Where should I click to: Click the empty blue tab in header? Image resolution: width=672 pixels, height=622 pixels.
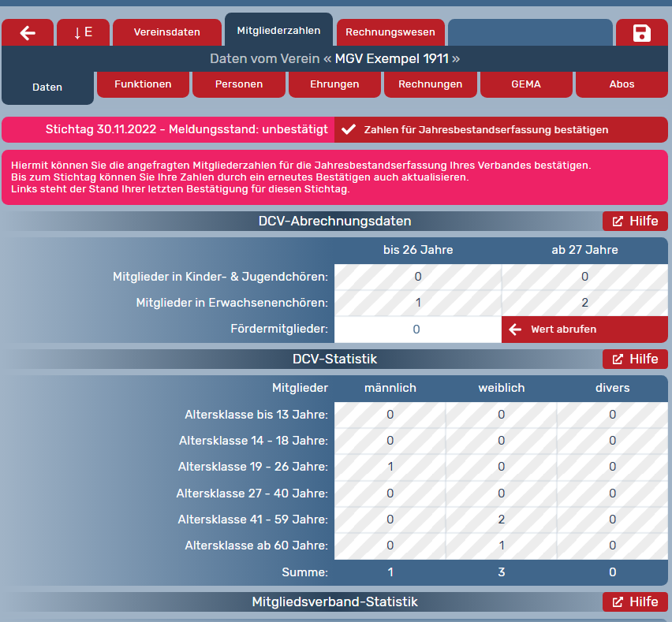point(530,32)
